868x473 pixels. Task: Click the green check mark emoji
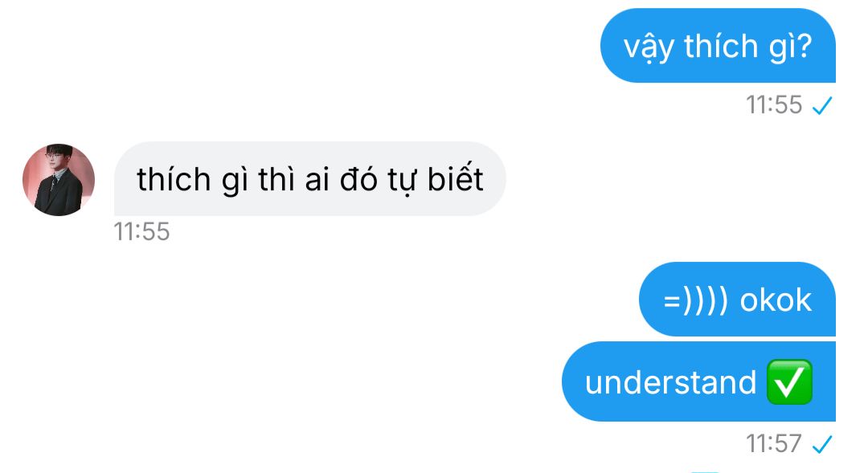(789, 382)
